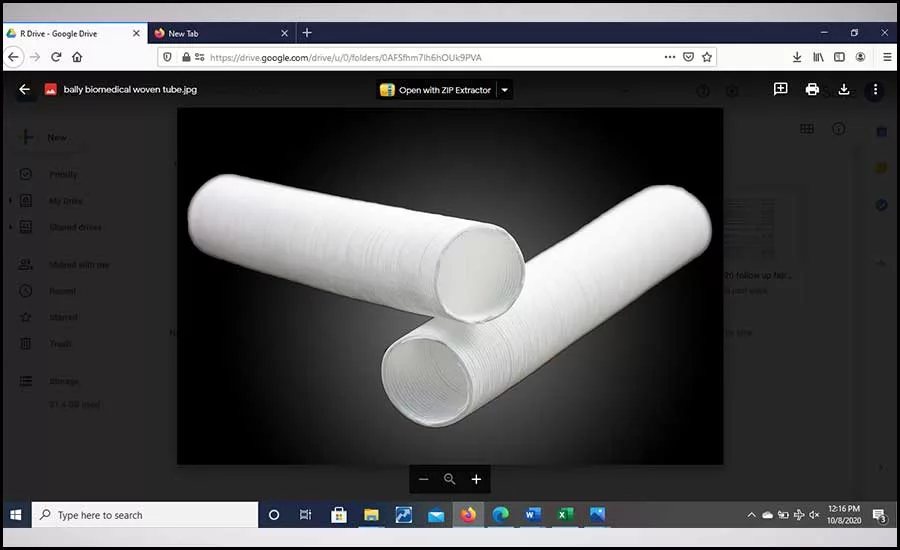Mute toggle: click the taskbar speaker icon
This screenshot has height=550, width=900.
coord(814,515)
